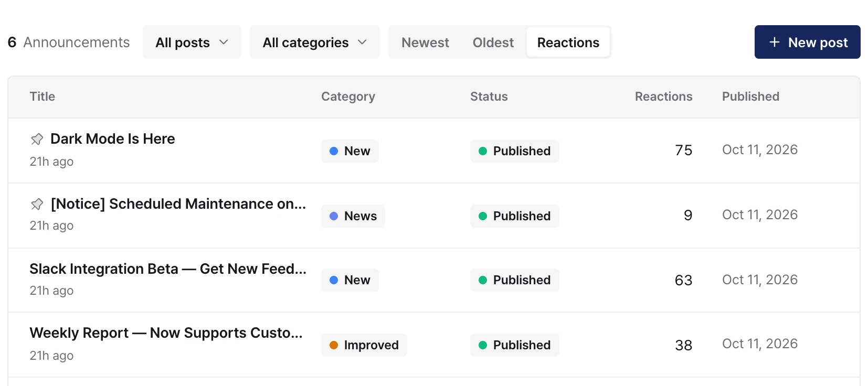Open the Slack Integration Beta post
The image size is (868, 386).
click(168, 269)
